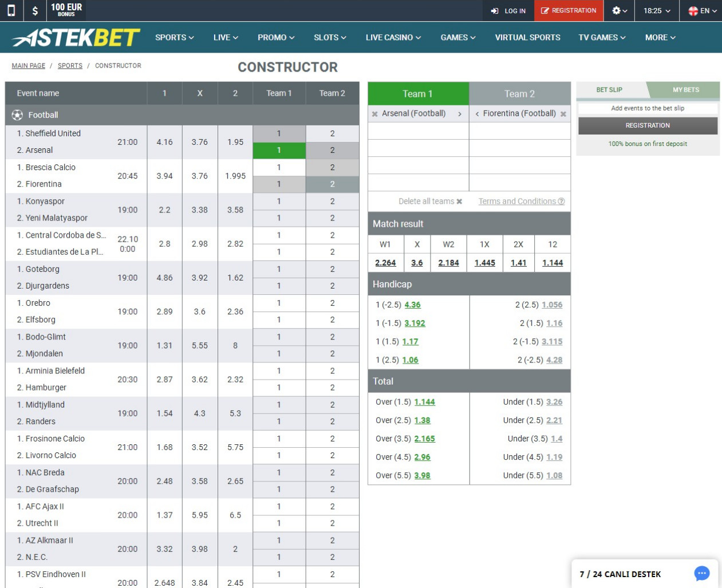This screenshot has height=588, width=722.
Task: Select Over (2.5) odds 1.38
Action: (x=422, y=420)
